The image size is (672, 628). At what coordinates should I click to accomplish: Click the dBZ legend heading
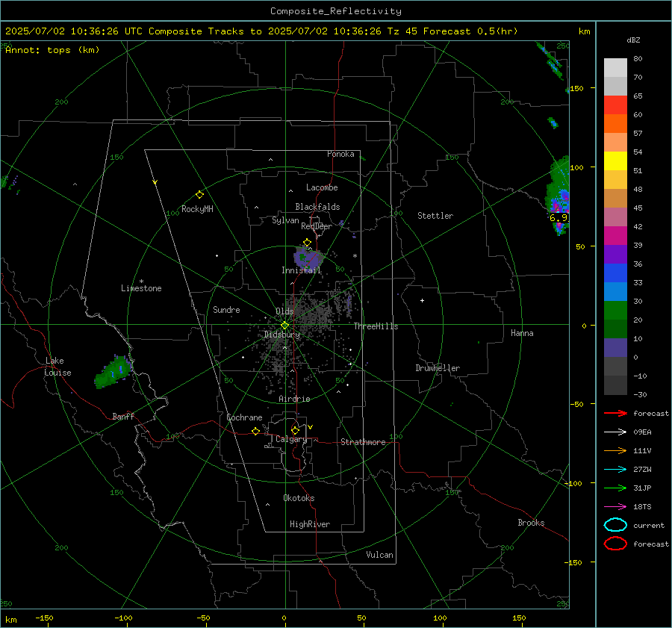pyautogui.click(x=633, y=40)
